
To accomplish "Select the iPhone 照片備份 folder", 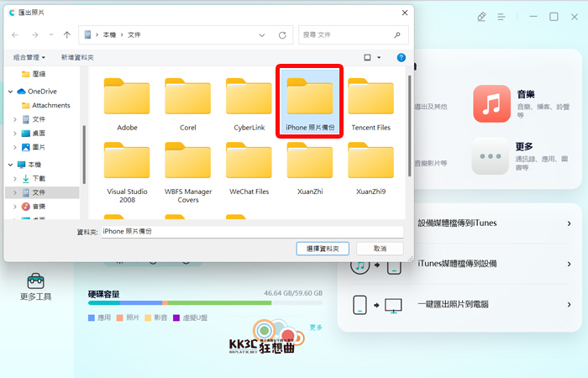I will pyautogui.click(x=310, y=102).
